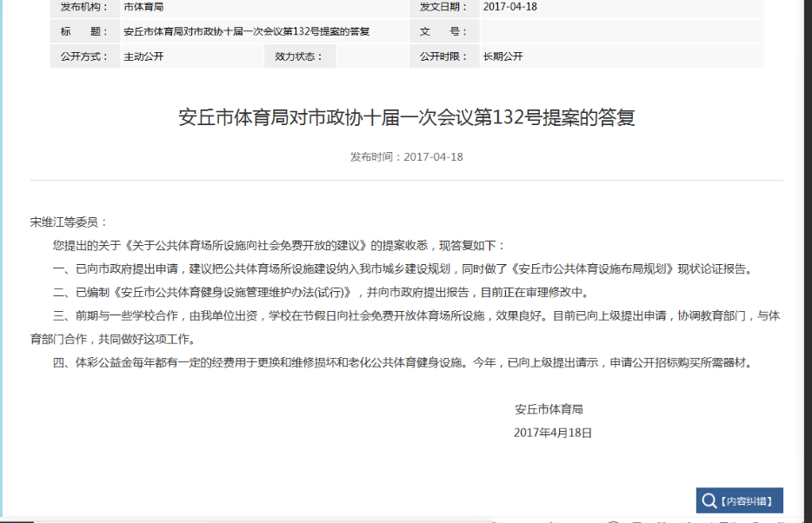Click the paragraph starting 您提出的关于
This screenshot has width=812, height=523.
tap(278, 245)
